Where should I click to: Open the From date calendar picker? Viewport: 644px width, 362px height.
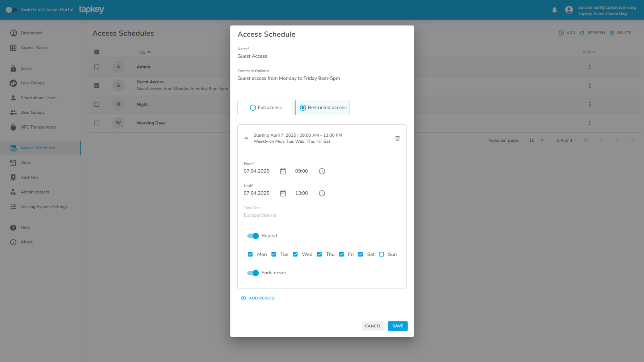pos(283,172)
